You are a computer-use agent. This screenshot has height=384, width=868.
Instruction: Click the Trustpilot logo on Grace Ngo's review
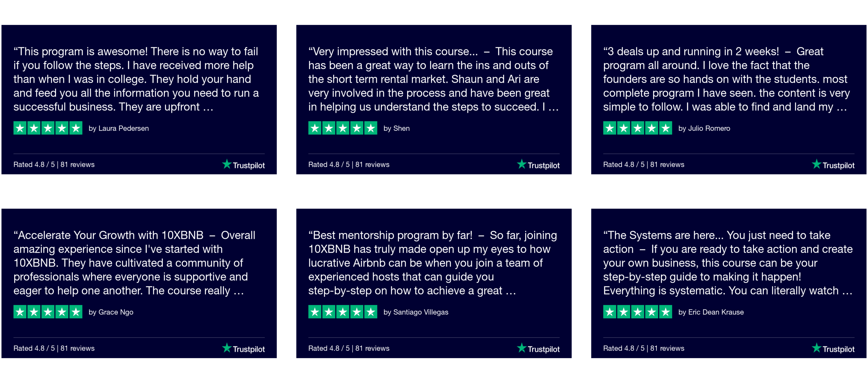[244, 348]
